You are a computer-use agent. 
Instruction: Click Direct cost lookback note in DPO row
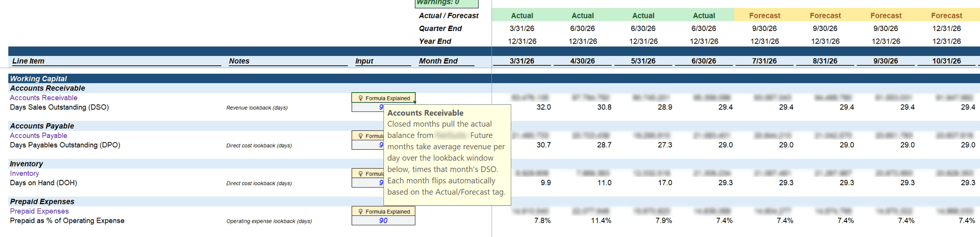[259, 146]
